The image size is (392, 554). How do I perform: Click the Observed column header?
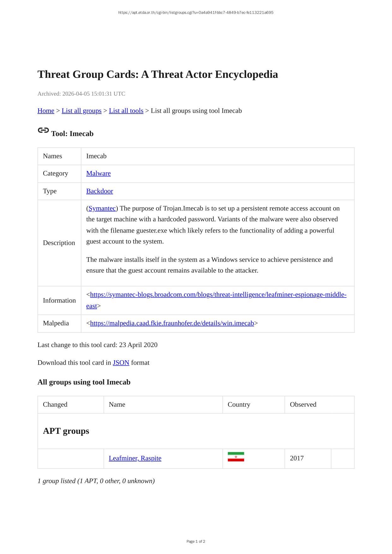pos(303,405)
